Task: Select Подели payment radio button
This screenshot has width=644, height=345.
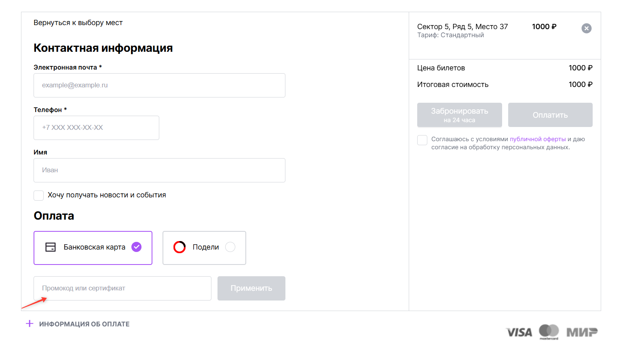Action: click(x=230, y=247)
